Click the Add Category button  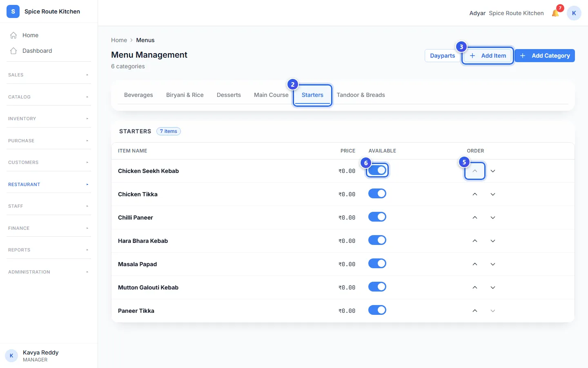click(x=545, y=56)
